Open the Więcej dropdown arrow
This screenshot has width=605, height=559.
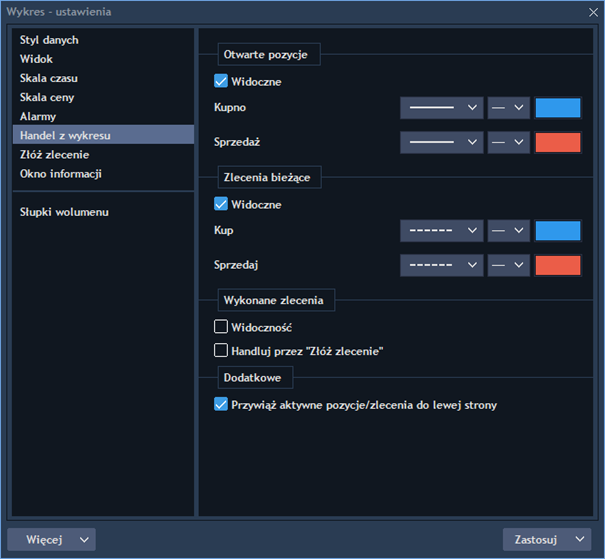pyautogui.click(x=84, y=539)
